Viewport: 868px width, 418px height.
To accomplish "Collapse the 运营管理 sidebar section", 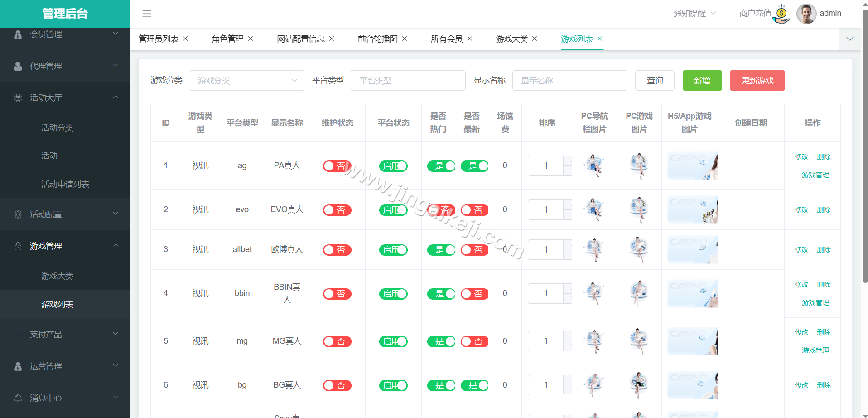I will click(x=115, y=365).
